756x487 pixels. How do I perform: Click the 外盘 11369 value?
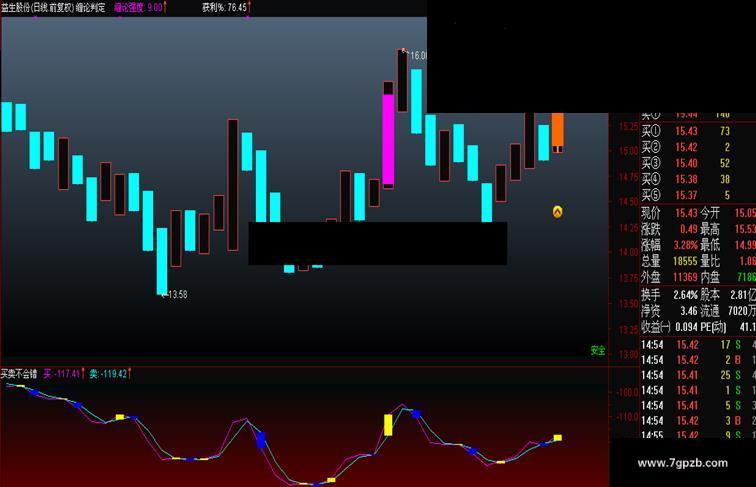[669, 277]
